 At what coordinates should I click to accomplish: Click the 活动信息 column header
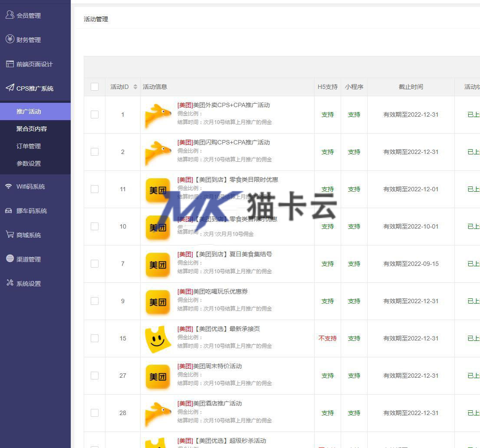pyautogui.click(x=155, y=87)
